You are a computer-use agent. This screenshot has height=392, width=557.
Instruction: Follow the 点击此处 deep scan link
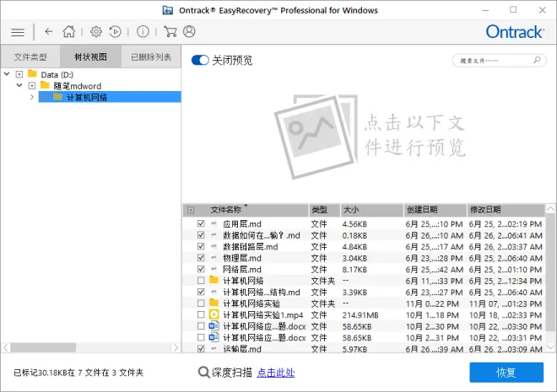276,373
